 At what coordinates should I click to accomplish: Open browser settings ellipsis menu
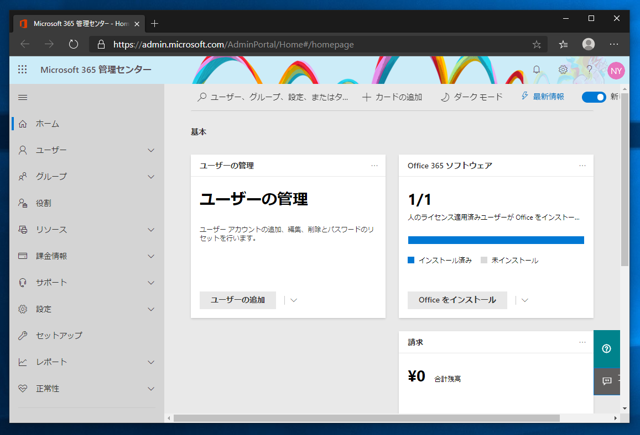(x=614, y=44)
